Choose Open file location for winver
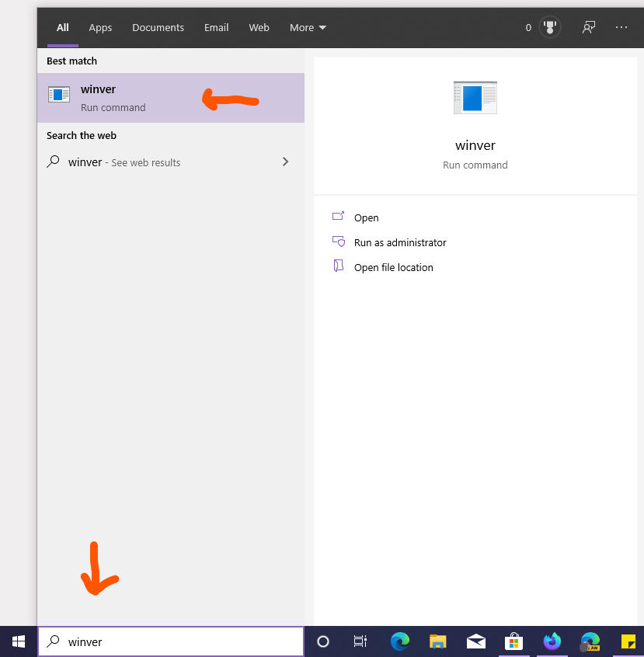Viewport: 644px width, 657px height. [393, 267]
